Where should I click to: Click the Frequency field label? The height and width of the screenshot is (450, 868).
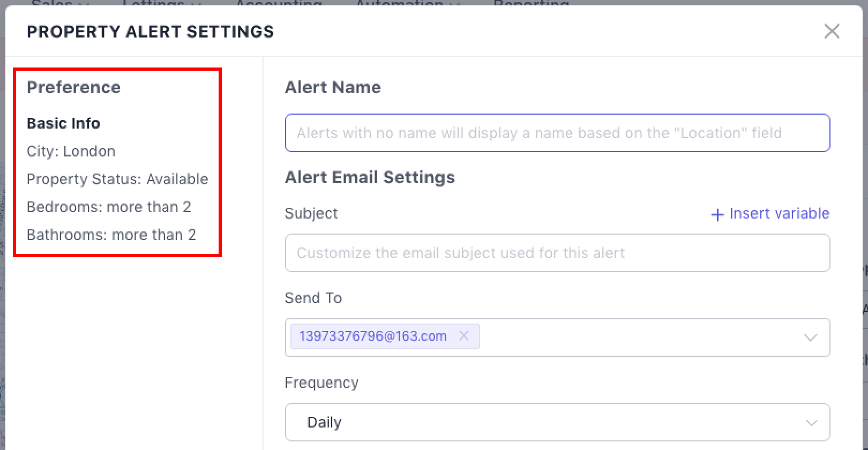(321, 382)
